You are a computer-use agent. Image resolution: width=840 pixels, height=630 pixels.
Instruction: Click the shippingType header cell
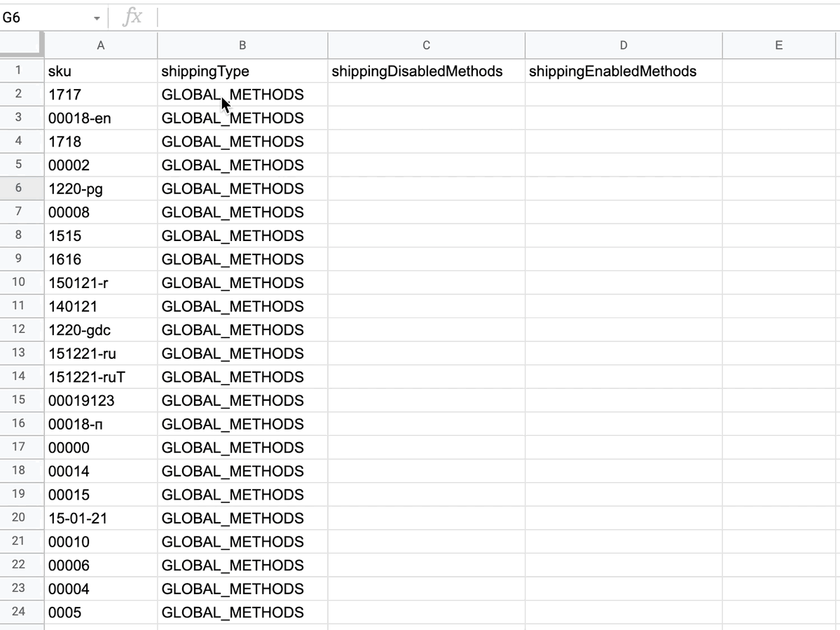[242, 71]
